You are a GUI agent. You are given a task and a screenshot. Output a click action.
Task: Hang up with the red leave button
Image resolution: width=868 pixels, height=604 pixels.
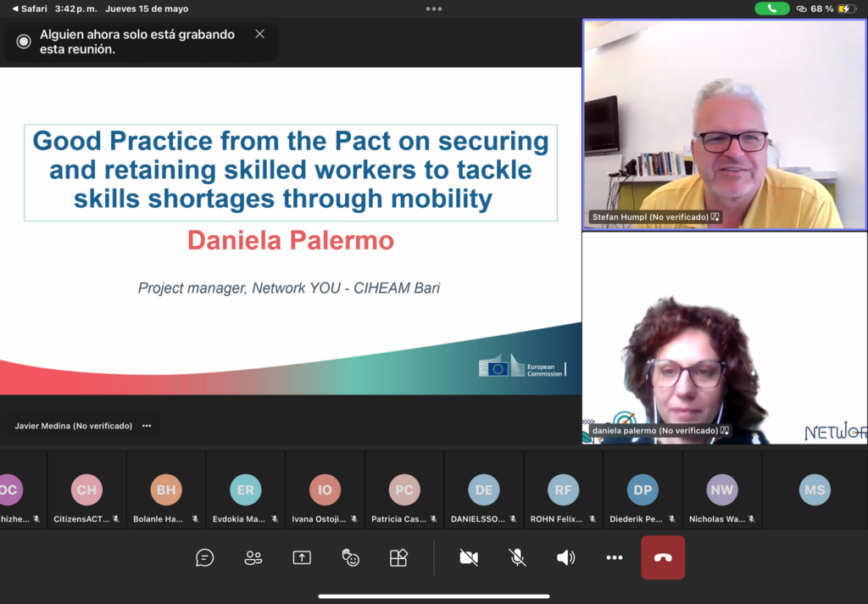click(x=663, y=557)
